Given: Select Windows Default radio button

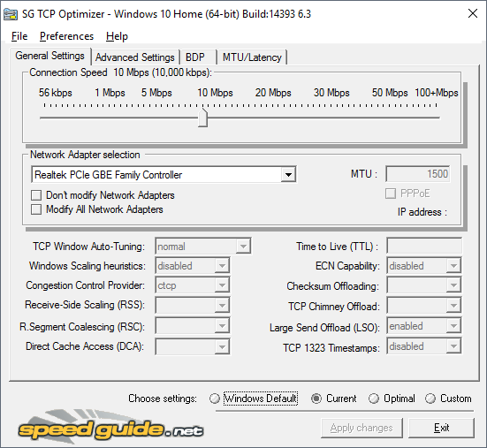Looking at the screenshot, I should (215, 399).
